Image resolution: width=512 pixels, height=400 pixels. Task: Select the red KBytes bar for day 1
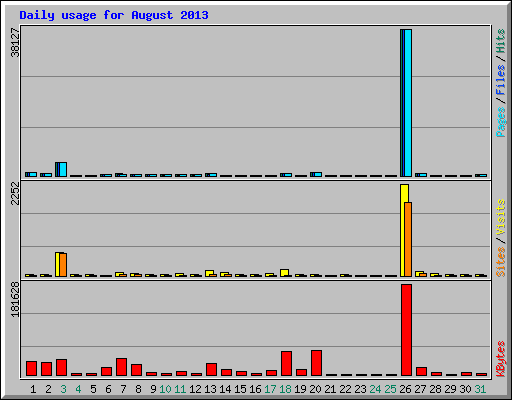pyautogui.click(x=31, y=368)
